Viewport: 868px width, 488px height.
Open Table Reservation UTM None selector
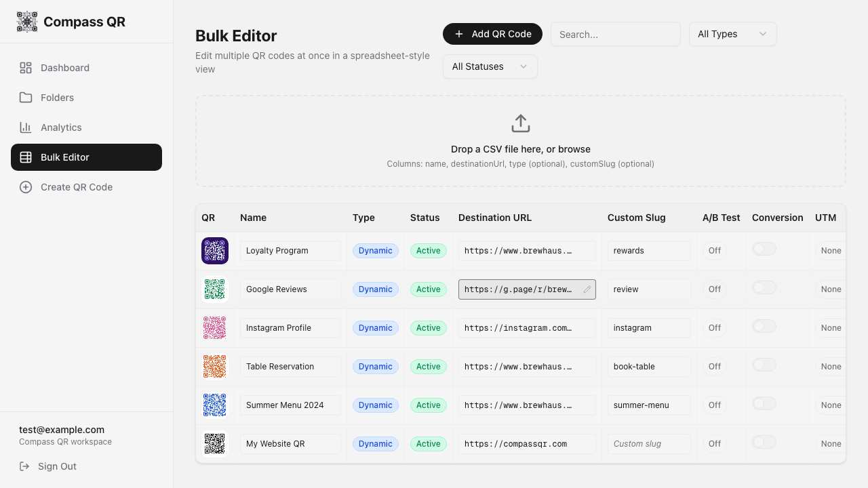(831, 367)
